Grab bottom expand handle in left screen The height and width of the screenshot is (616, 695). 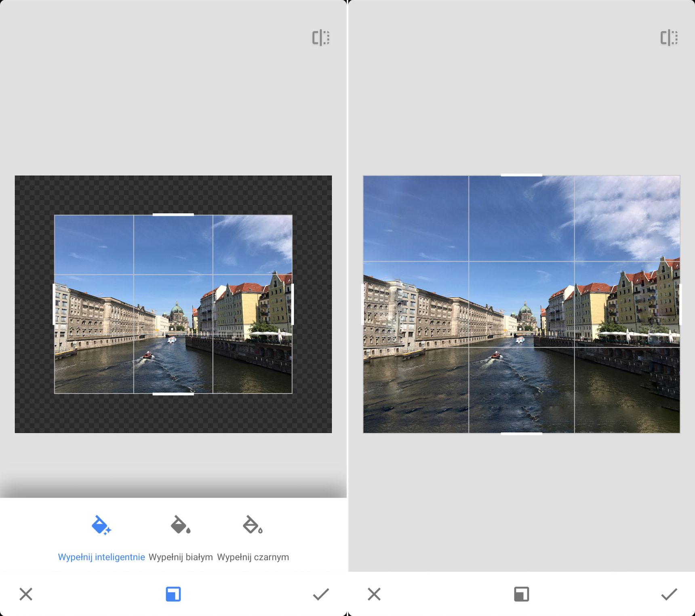pyautogui.click(x=173, y=394)
